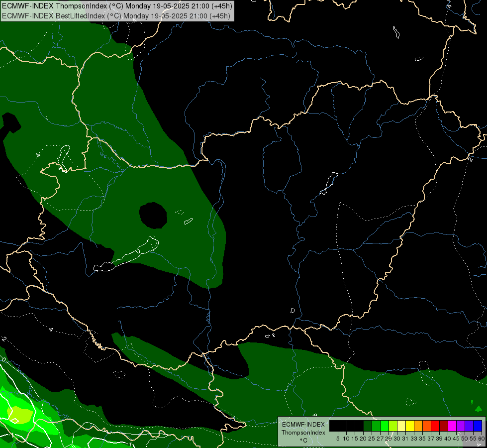This screenshot has width=487, height=448.
Task: Pick the pure yellow 31–33 legend swatch
Action: click(410, 426)
